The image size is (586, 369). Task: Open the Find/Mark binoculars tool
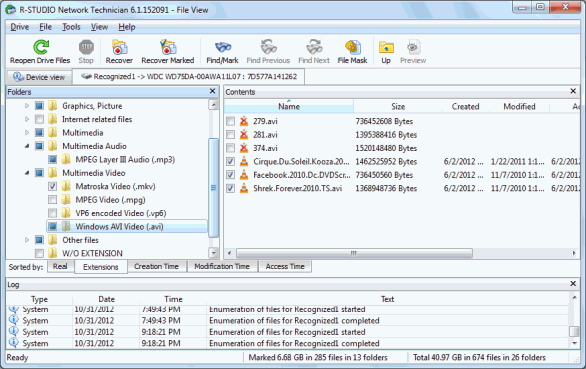[x=223, y=47]
